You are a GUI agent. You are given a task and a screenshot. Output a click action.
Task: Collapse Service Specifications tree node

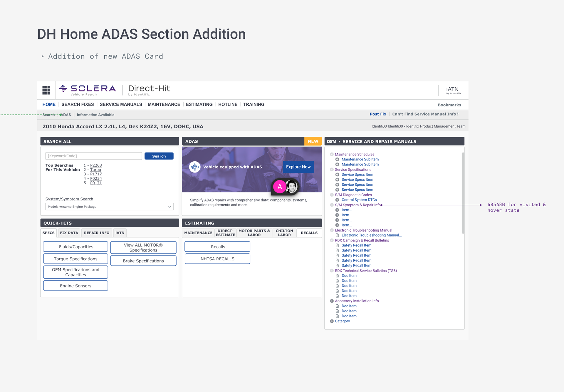coord(332,170)
